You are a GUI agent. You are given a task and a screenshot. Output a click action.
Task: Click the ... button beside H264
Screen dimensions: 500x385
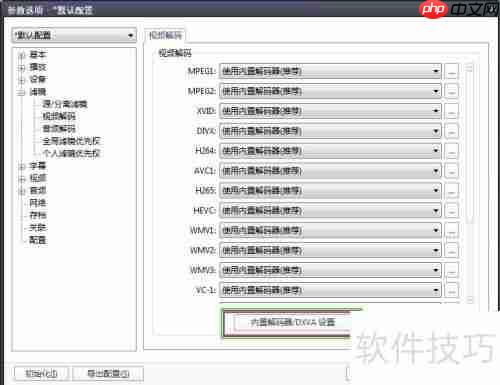451,151
